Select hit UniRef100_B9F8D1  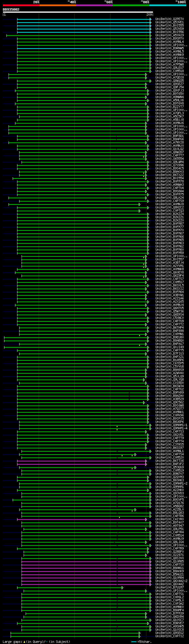(x=170, y=136)
